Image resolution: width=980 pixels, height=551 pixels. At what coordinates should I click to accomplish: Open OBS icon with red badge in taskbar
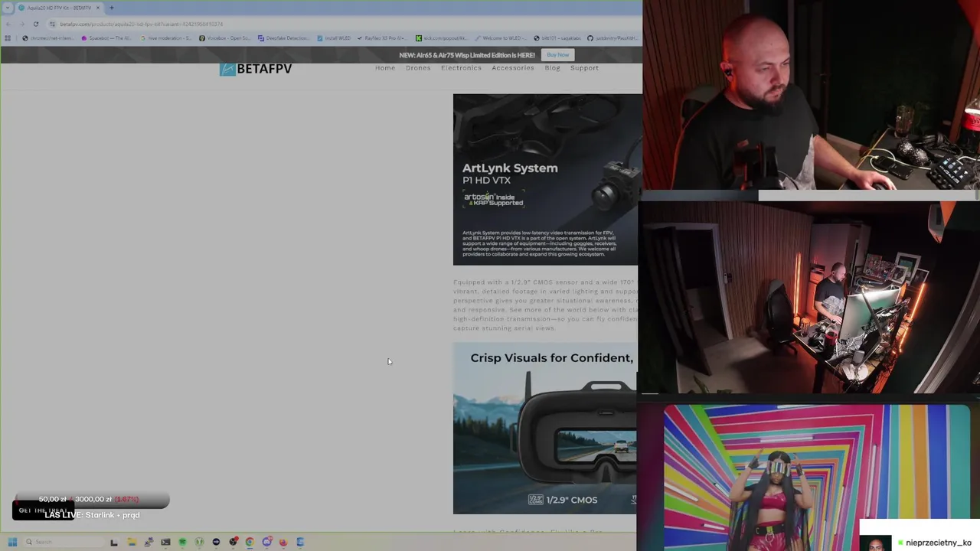(233, 542)
